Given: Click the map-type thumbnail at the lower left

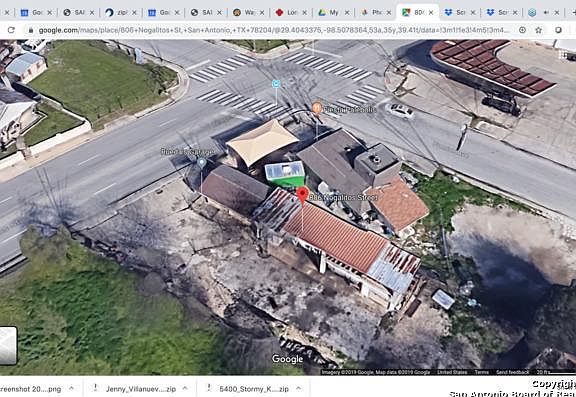Looking at the screenshot, I should pos(8,346).
